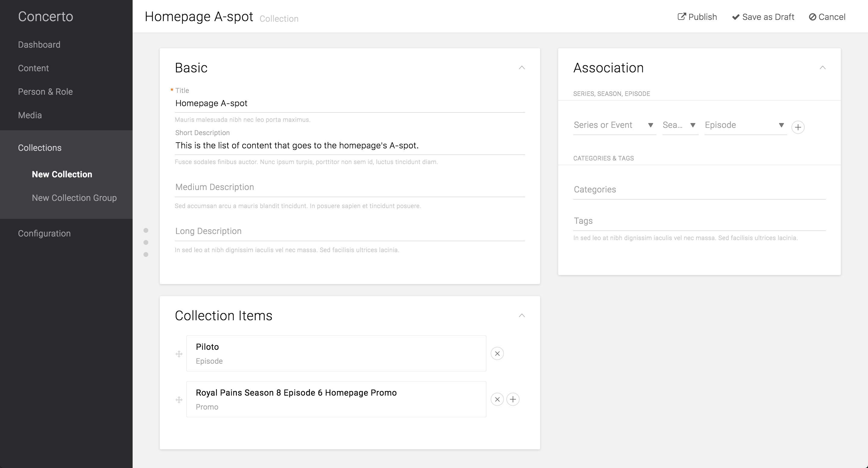
Task: Open the Series or Event dropdown
Action: point(614,125)
